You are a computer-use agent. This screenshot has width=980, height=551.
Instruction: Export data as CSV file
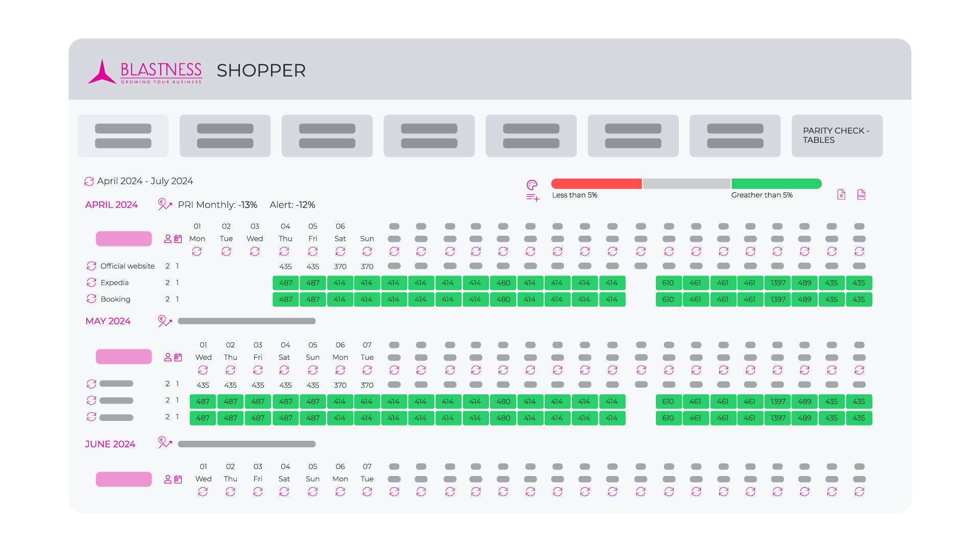click(861, 194)
